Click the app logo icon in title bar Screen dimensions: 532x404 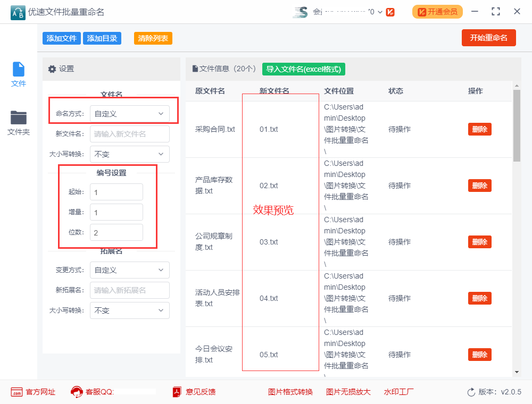click(18, 13)
